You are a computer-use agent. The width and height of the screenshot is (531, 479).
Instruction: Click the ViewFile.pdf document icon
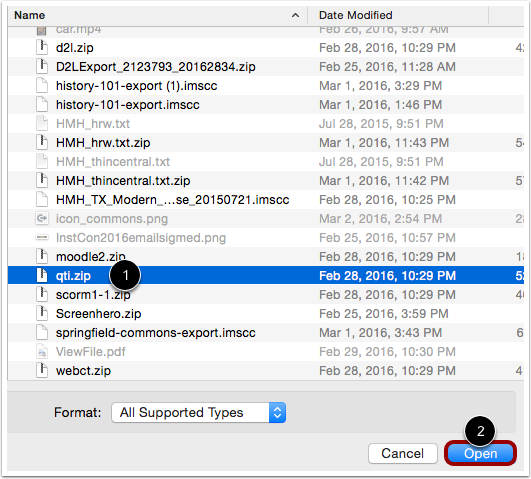pyautogui.click(x=42, y=351)
